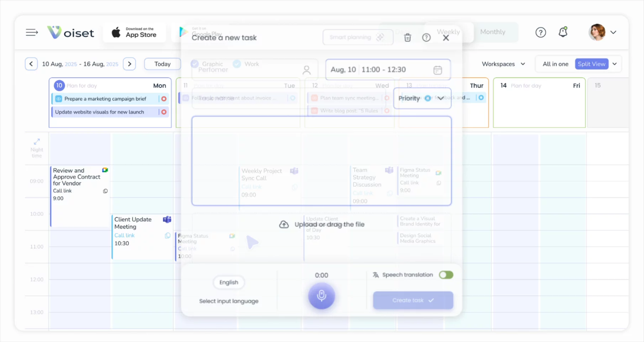This screenshot has width=644, height=342.
Task: Switch to the Weekly view tab
Action: coord(448,32)
